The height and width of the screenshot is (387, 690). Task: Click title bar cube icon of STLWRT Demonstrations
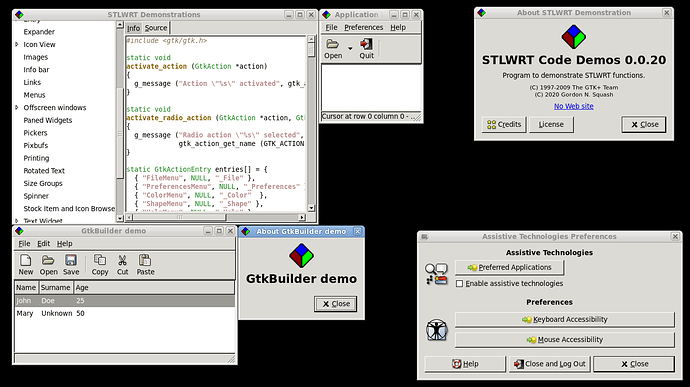pyautogui.click(x=19, y=15)
